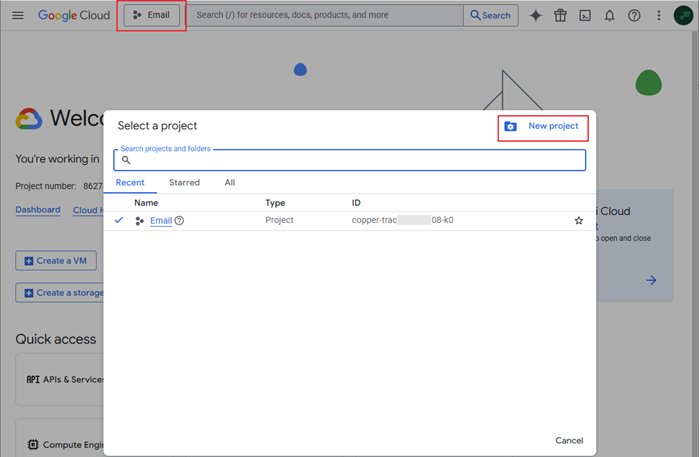This screenshot has height=457, width=699.
Task: Click Create a VM button
Action: [56, 261]
